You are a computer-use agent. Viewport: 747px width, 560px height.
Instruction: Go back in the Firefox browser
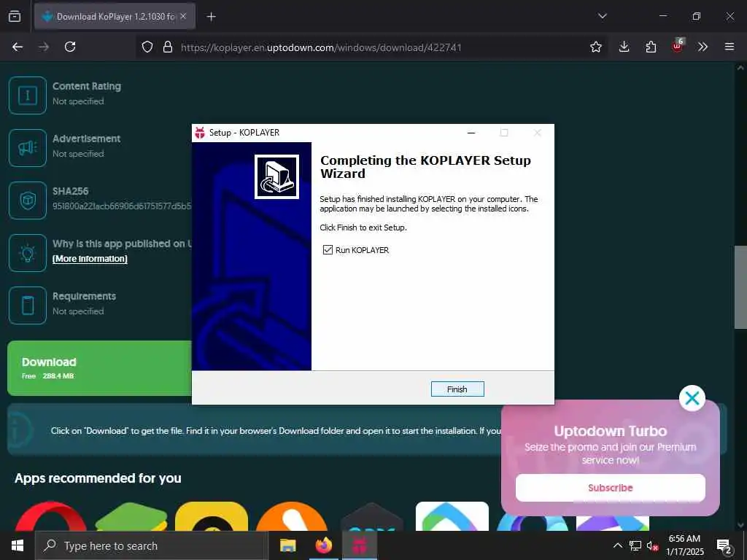pyautogui.click(x=18, y=47)
